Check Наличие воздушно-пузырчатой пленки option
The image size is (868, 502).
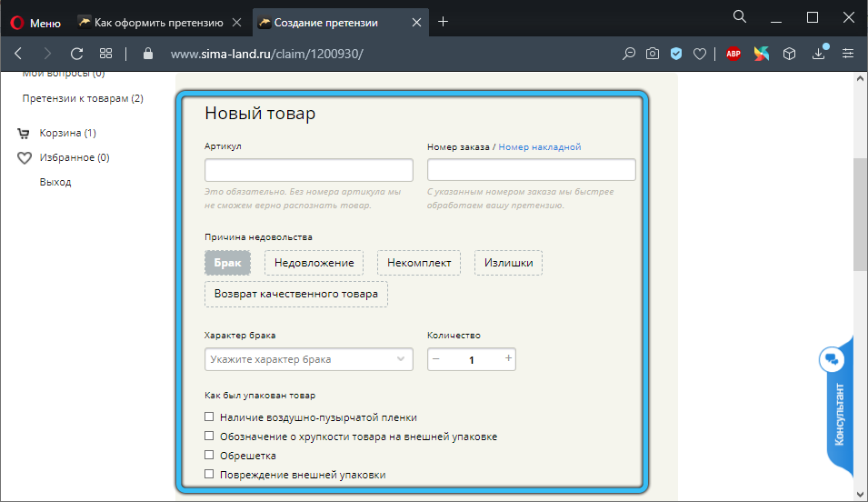point(209,417)
